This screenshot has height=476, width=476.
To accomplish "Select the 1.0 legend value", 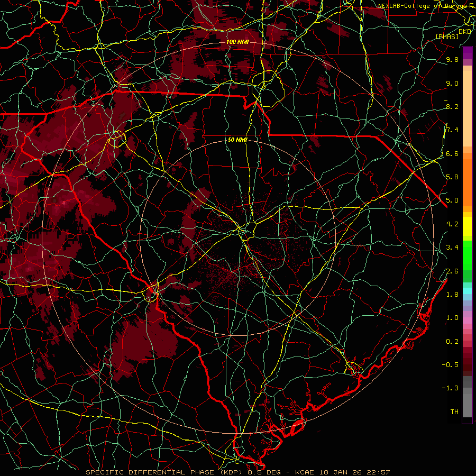I will [x=452, y=318].
